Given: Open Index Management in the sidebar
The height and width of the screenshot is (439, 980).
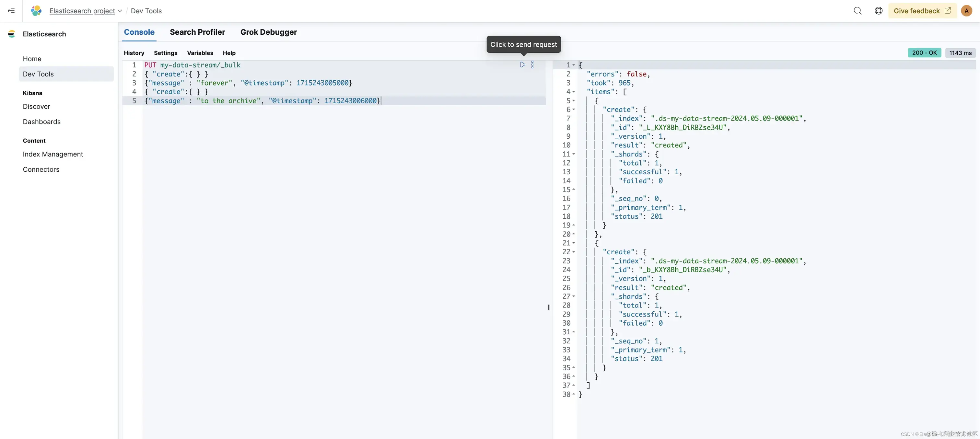Looking at the screenshot, I should point(53,154).
